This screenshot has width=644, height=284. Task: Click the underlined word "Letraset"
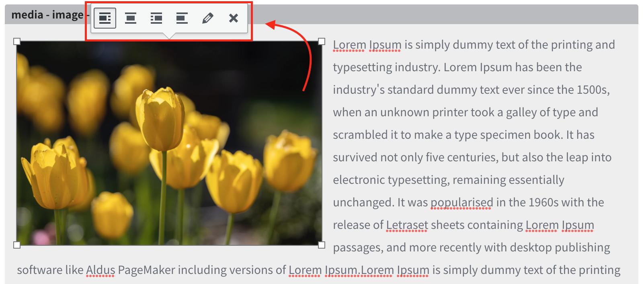407,225
